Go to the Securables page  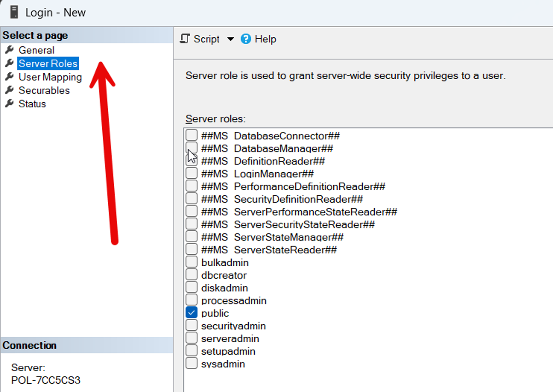click(44, 90)
